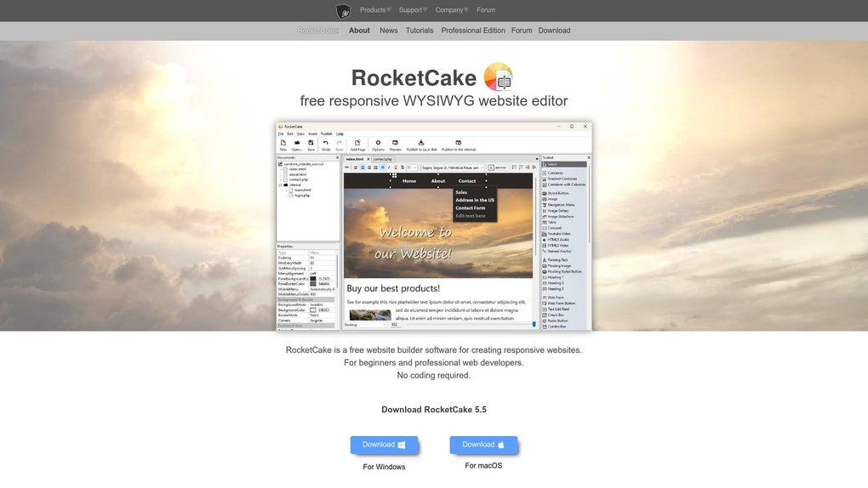The height and width of the screenshot is (488, 868).
Task: Select the About tab in gray sub-navigation
Action: tap(359, 31)
